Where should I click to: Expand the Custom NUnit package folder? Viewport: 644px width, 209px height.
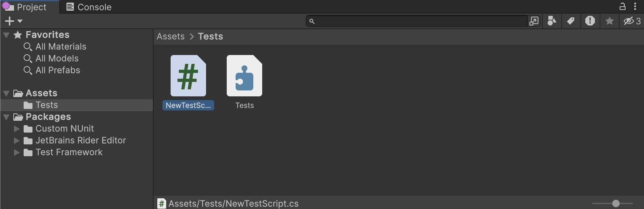tap(17, 129)
